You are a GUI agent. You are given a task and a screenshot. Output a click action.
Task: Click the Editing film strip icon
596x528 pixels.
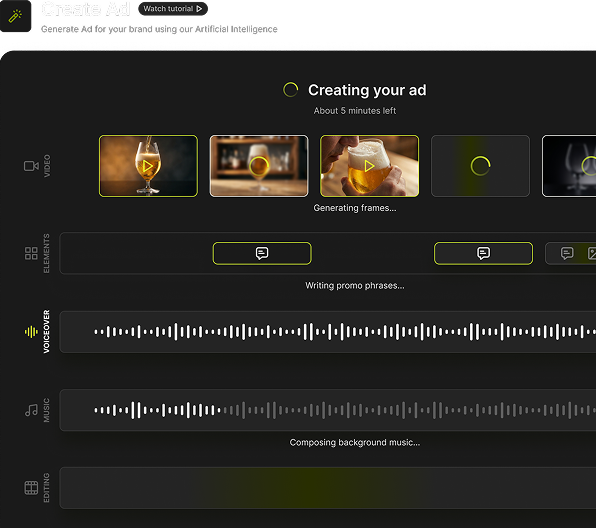coord(31,488)
